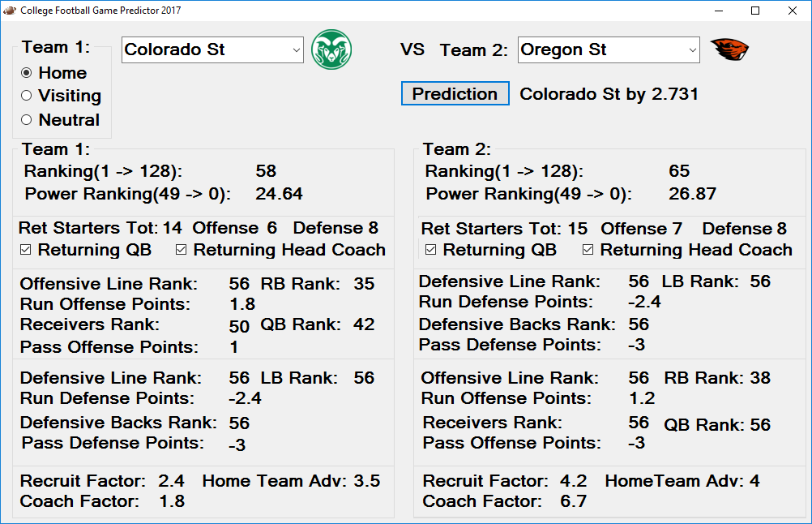
Task: Click Team 2 Coach Factor value 6.7
Action: 573,501
